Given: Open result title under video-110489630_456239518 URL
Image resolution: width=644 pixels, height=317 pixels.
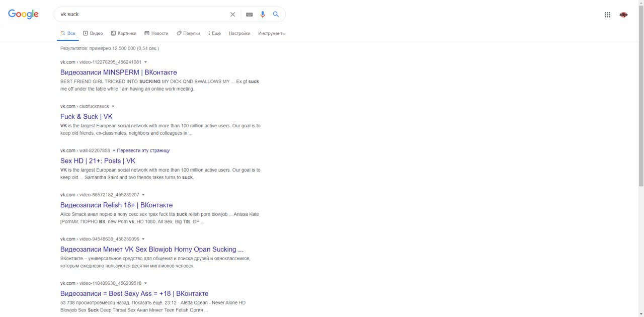Looking at the screenshot, I should coord(134,293).
